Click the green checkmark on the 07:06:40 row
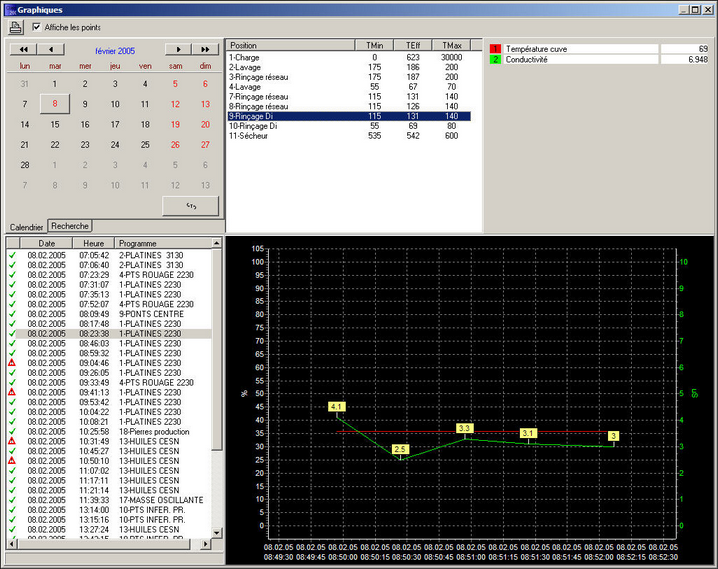The image size is (718, 569). (12, 265)
